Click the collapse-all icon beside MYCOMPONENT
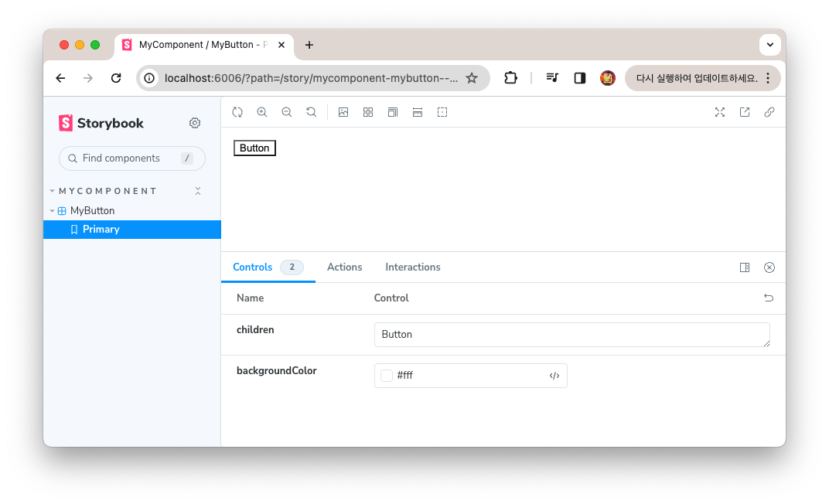This screenshot has width=829, height=504. tap(198, 191)
